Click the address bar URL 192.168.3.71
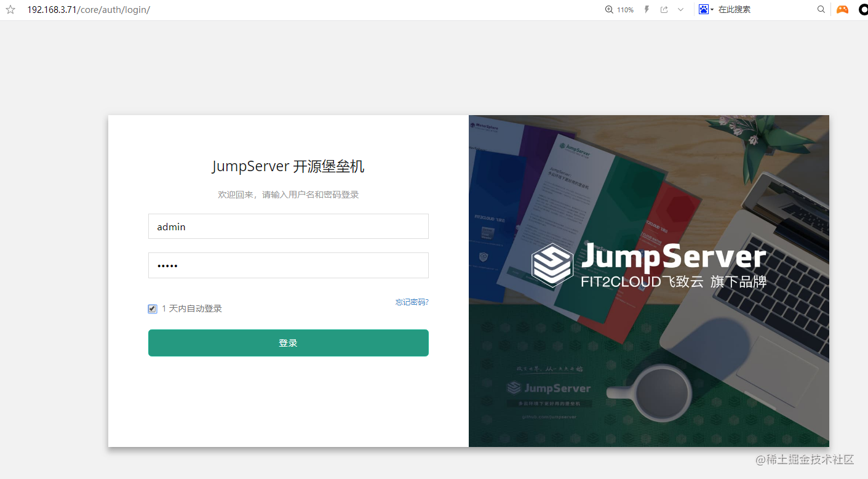868x479 pixels. [x=89, y=10]
